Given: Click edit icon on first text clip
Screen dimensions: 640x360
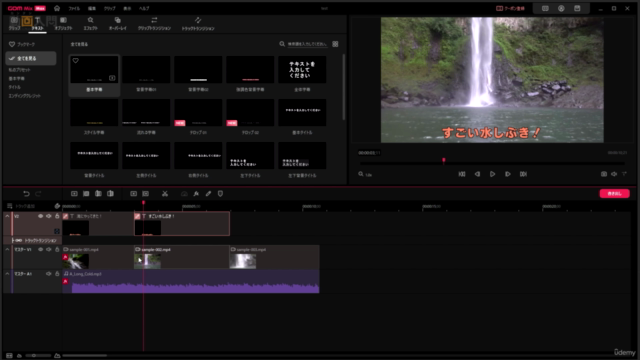Looking at the screenshot, I should pyautogui.click(x=65, y=216).
